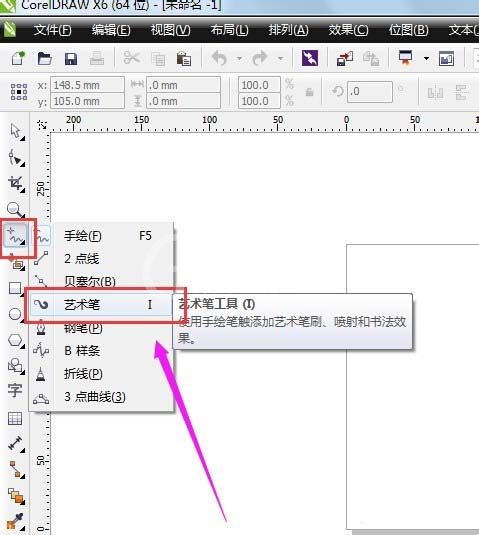Click the New document icon

[18, 58]
